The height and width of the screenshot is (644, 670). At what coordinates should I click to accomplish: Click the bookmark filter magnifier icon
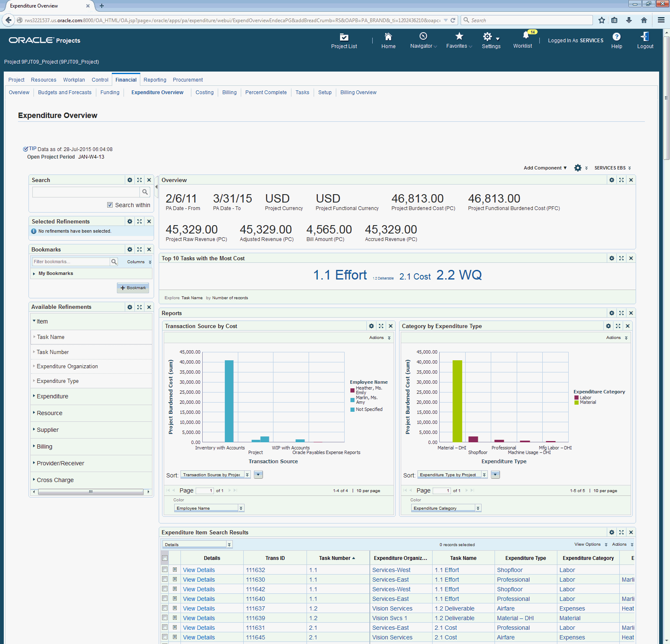click(113, 262)
